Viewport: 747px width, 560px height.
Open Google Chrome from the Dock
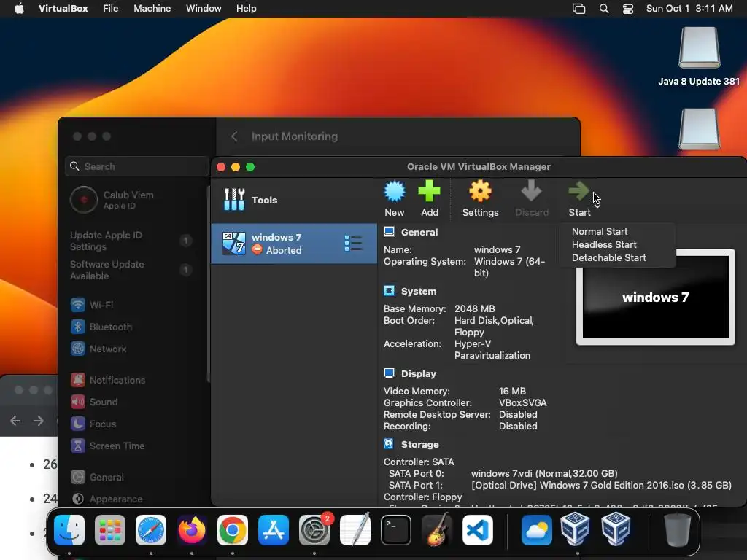click(233, 530)
